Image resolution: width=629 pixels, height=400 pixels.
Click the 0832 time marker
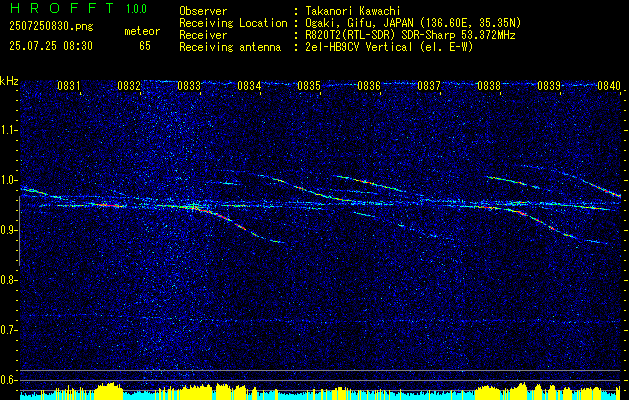tap(129, 86)
